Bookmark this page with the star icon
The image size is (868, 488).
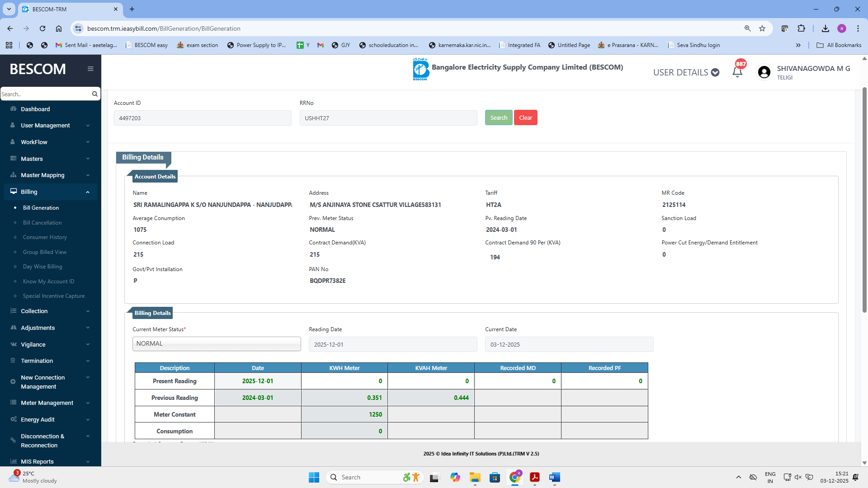point(762,28)
